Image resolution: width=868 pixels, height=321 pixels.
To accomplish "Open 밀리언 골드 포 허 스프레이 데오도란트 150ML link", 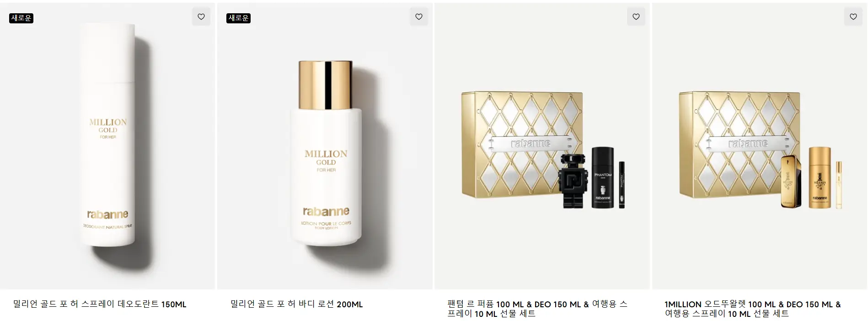I will click(100, 305).
